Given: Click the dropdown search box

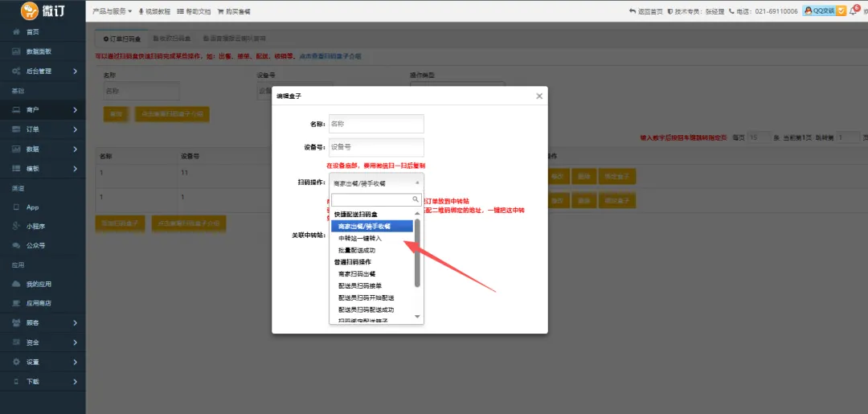Looking at the screenshot, I should (376, 199).
